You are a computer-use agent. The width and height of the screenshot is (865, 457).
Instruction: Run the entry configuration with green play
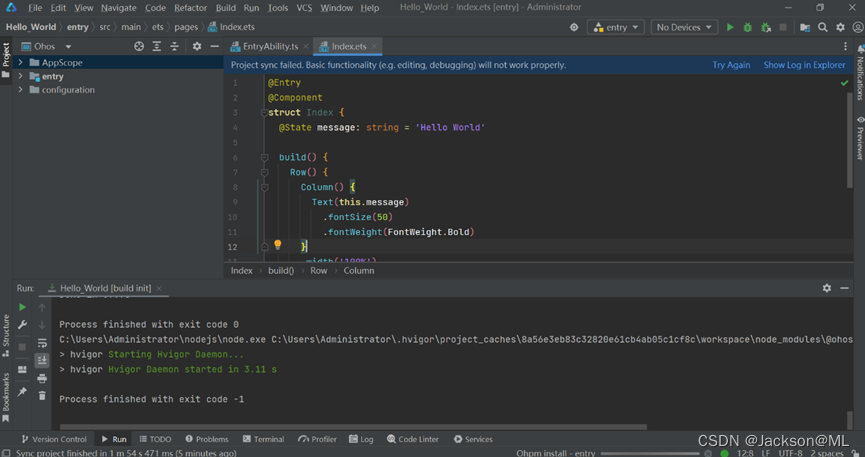[x=730, y=27]
